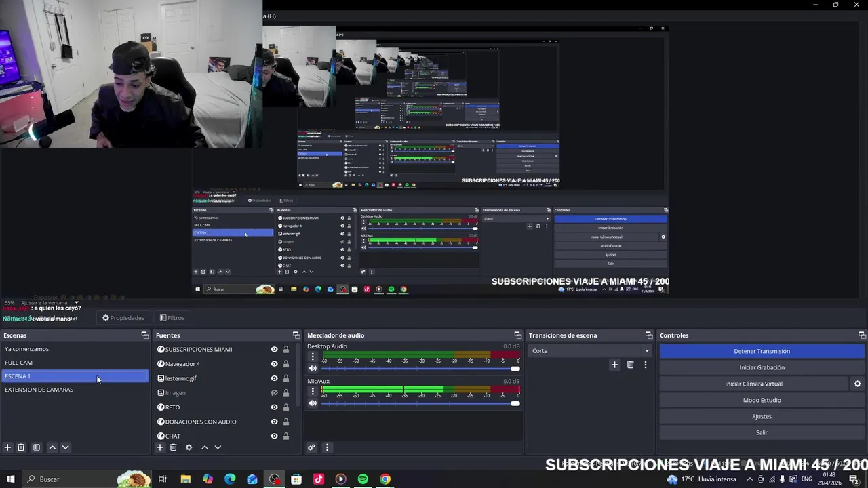Open transition properties three-dot menu
Screen dimensions: 868x488
coord(645,365)
